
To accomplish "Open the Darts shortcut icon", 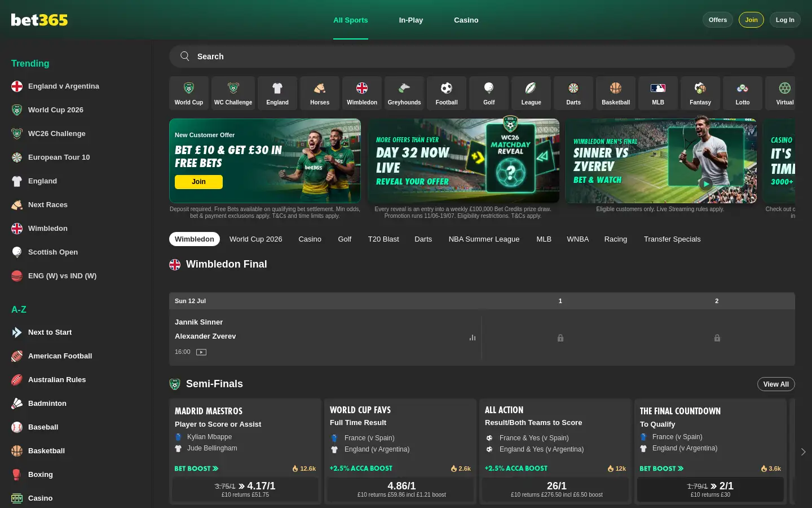I will tap(573, 93).
